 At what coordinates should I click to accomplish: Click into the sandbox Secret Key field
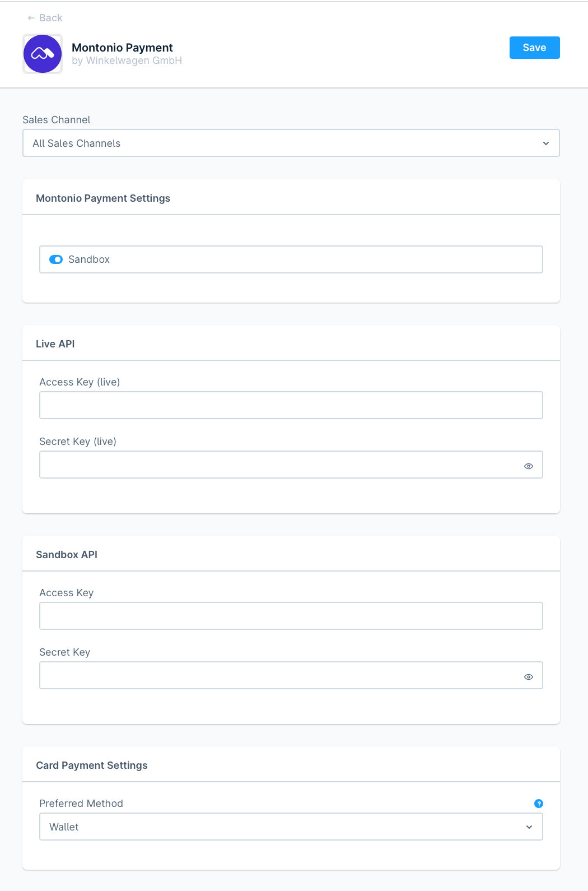point(280,675)
